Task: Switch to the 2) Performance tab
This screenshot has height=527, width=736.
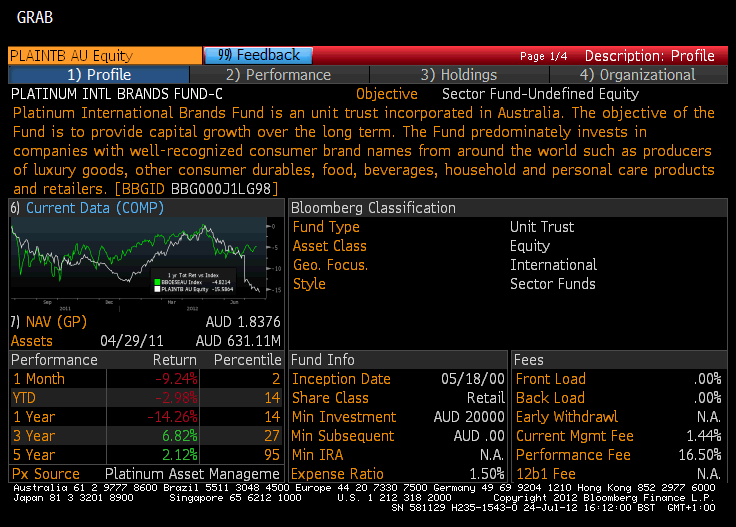Action: click(279, 75)
